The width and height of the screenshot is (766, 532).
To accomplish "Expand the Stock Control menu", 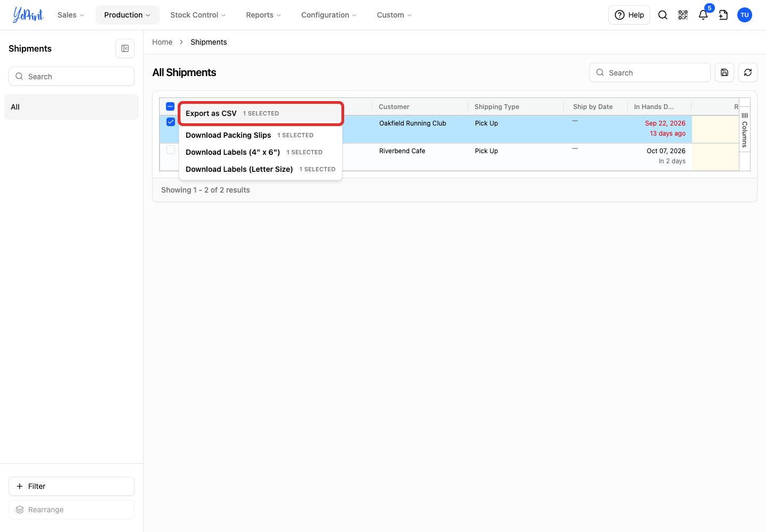I will [x=198, y=15].
